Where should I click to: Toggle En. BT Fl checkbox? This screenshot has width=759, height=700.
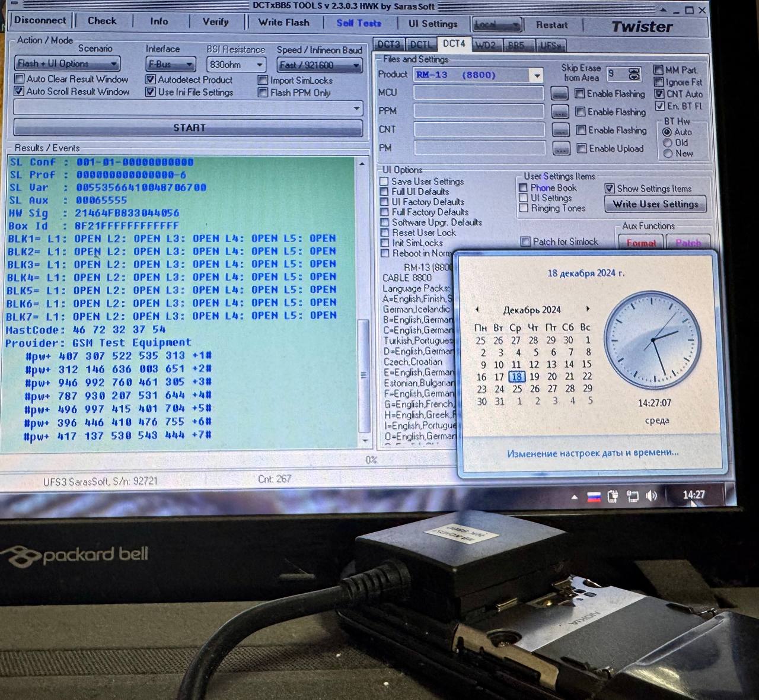(x=659, y=106)
